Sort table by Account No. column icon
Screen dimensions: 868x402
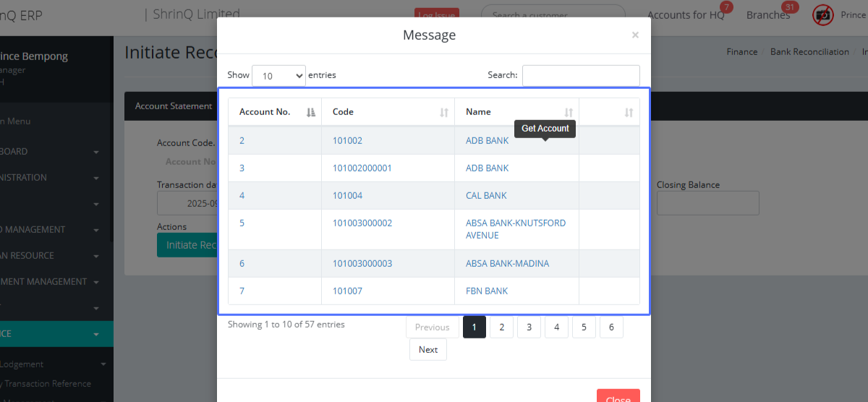click(x=311, y=112)
